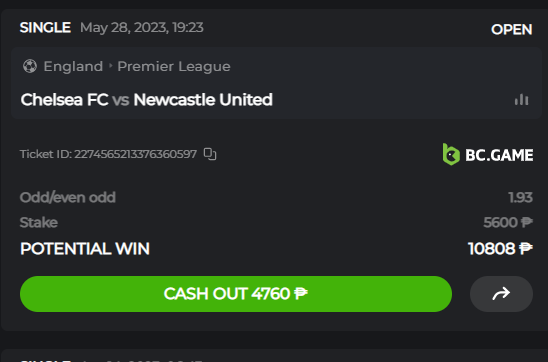Click the peso symbol beside the 10808 potential win
The image size is (548, 362).
click(526, 249)
